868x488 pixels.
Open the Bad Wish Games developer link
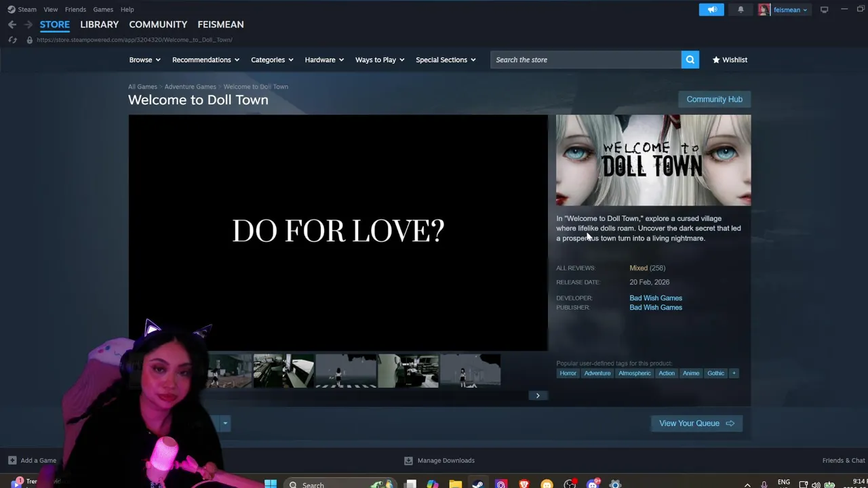click(656, 298)
